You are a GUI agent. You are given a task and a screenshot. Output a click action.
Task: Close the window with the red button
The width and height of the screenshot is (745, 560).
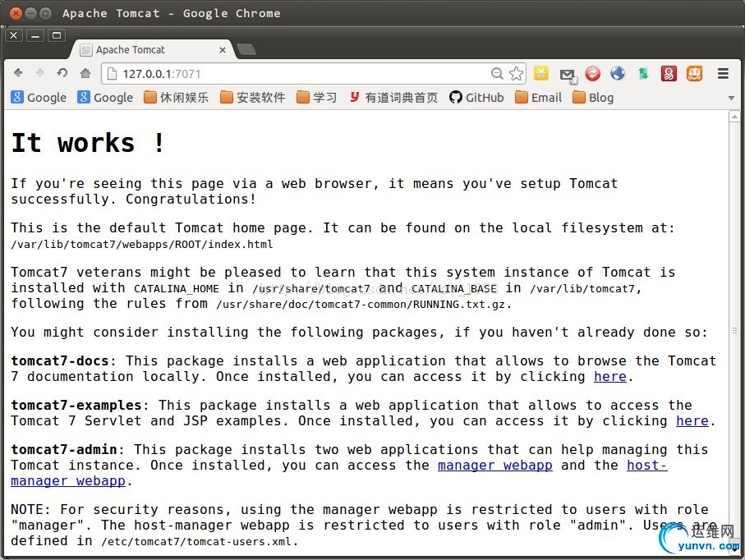click(x=16, y=13)
